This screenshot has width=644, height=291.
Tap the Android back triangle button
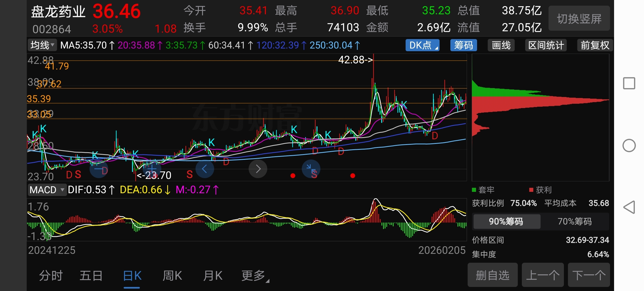[x=629, y=207]
